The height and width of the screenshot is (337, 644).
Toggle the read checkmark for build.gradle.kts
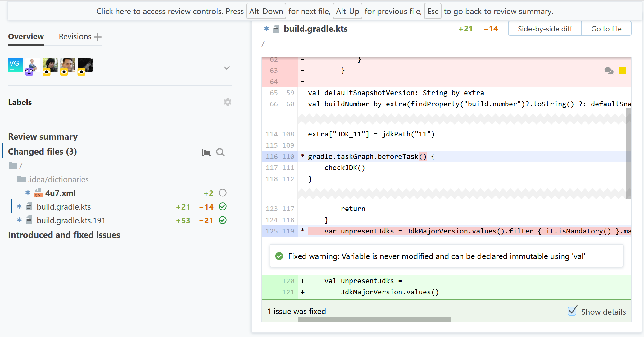[223, 207]
